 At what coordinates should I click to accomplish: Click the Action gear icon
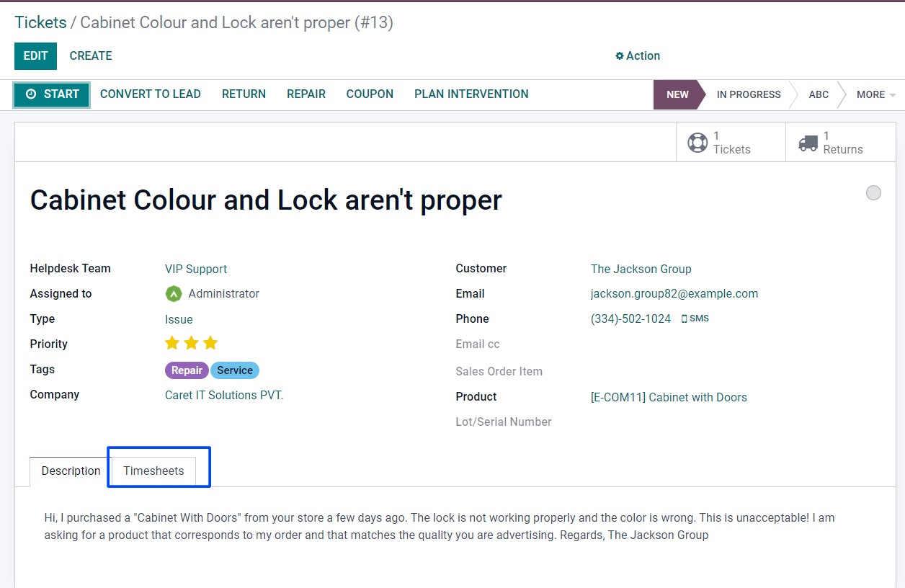point(620,56)
